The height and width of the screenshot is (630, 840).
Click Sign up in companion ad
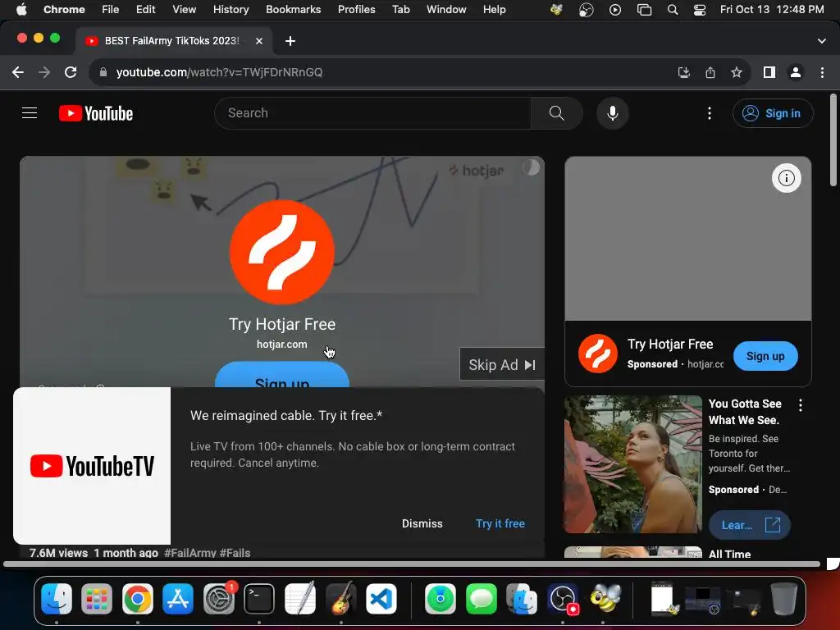pyautogui.click(x=765, y=356)
